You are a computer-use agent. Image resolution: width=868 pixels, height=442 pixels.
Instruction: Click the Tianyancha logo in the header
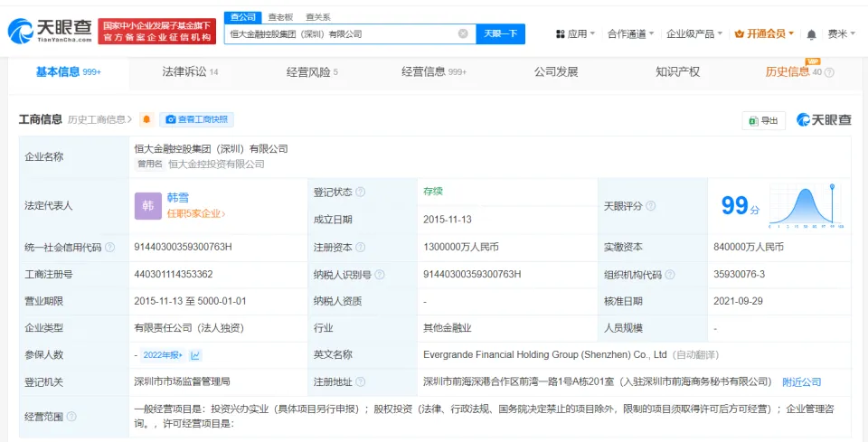click(50, 32)
